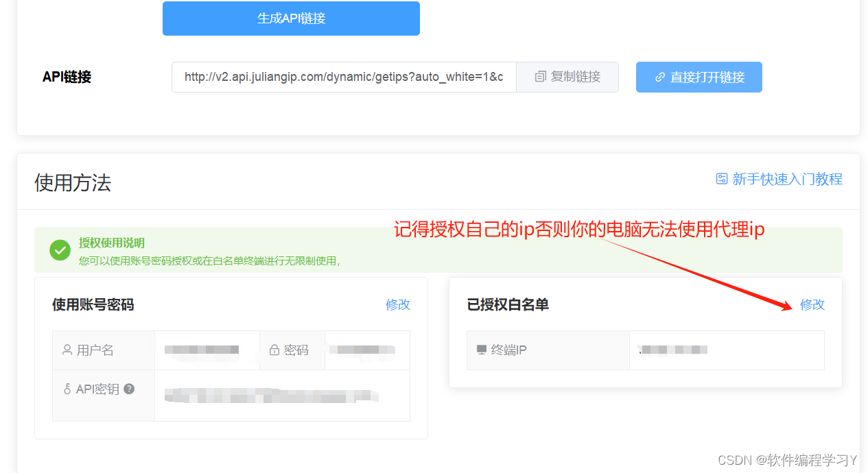This screenshot has width=868, height=473.
Task: Open the 新手快速入门教程 link
Action: 788,179
